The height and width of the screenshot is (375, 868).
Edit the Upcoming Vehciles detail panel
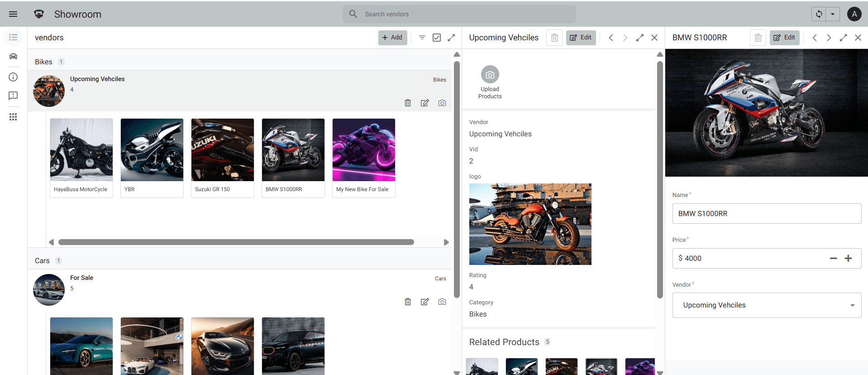pyautogui.click(x=581, y=38)
